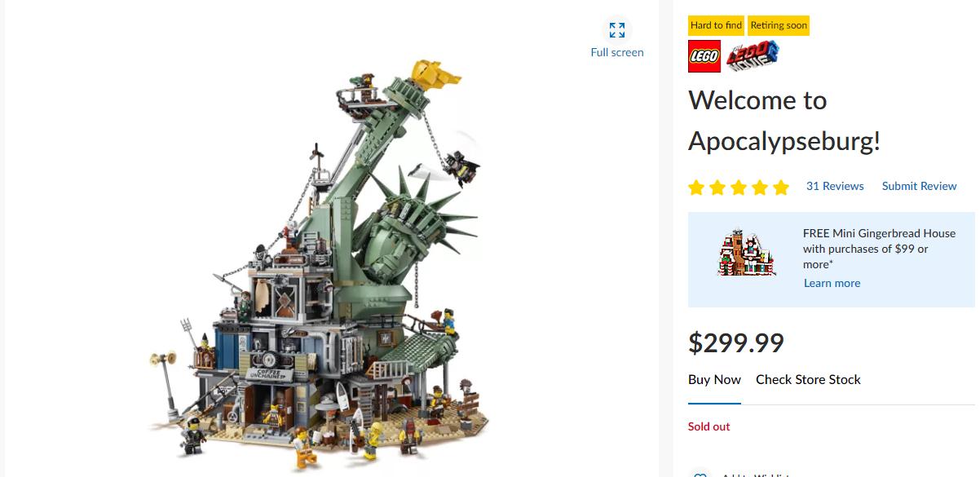Click the red LEGO brand logo
Viewport: 980px width, 477px height.
click(x=704, y=57)
